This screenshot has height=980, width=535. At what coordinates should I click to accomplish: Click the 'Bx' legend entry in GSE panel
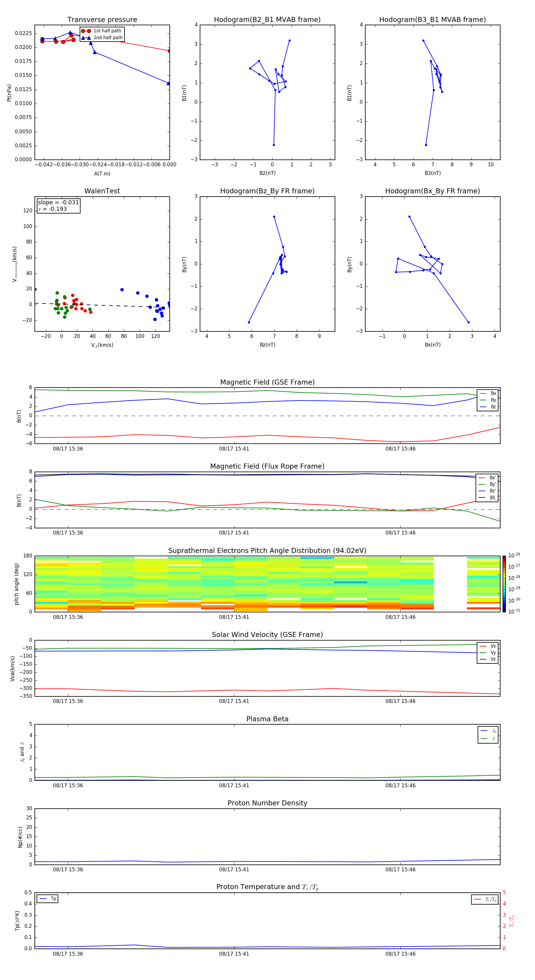(488, 393)
